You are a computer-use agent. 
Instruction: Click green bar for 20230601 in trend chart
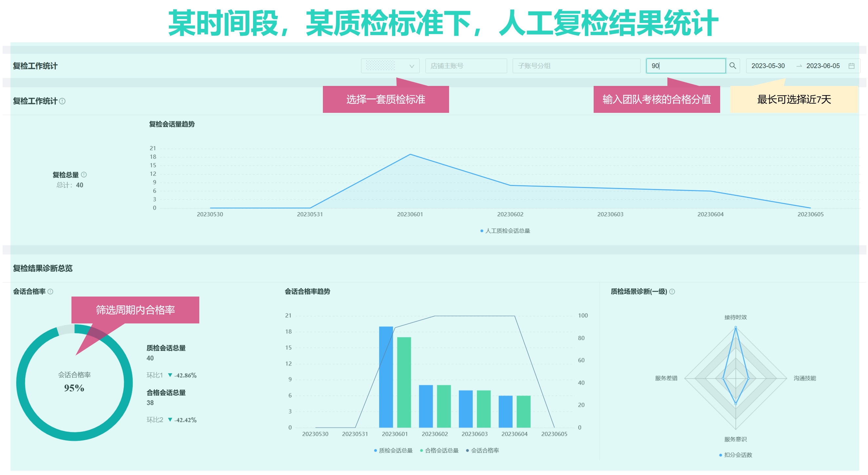pos(404,382)
